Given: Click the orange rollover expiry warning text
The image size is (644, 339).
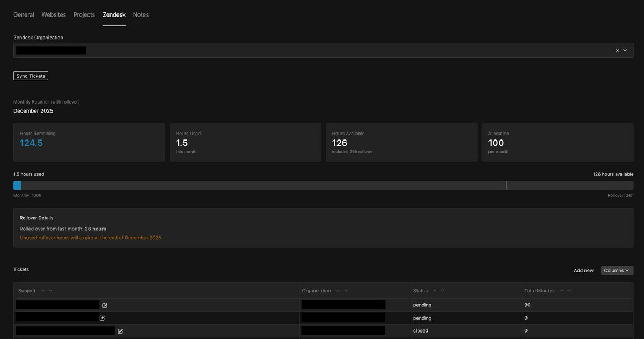Looking at the screenshot, I should click(x=91, y=238).
